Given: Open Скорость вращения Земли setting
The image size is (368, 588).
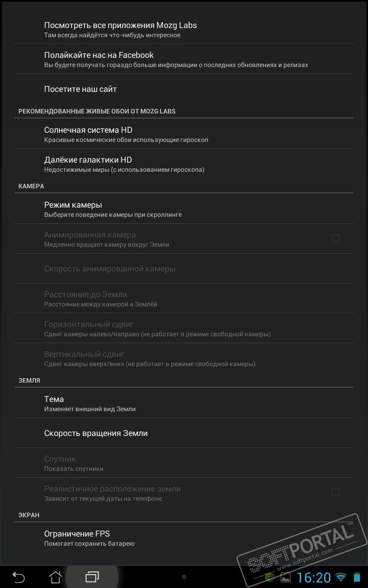Looking at the screenshot, I should click(x=184, y=433).
